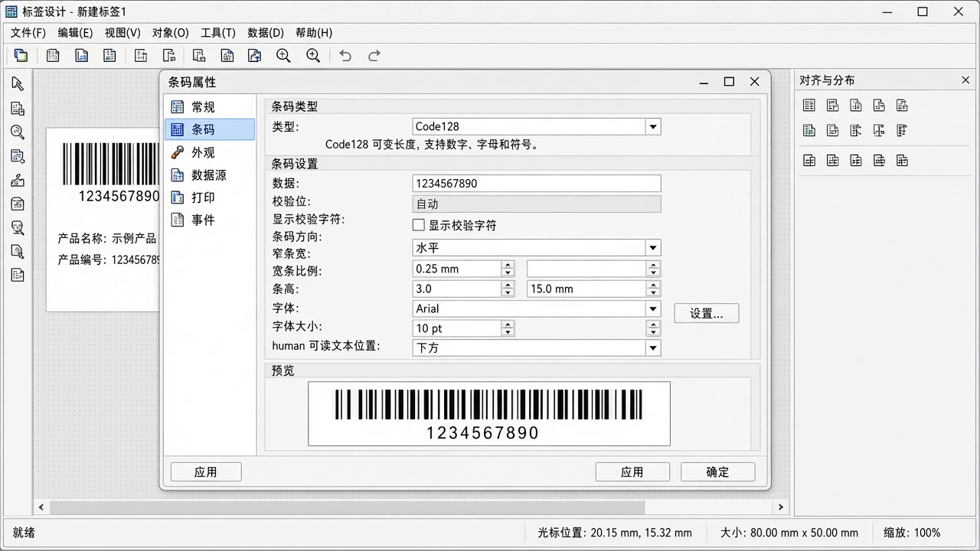Viewport: 980px width, 551px height.
Task: Select the pointer arrow selection tool
Action: coord(18,84)
